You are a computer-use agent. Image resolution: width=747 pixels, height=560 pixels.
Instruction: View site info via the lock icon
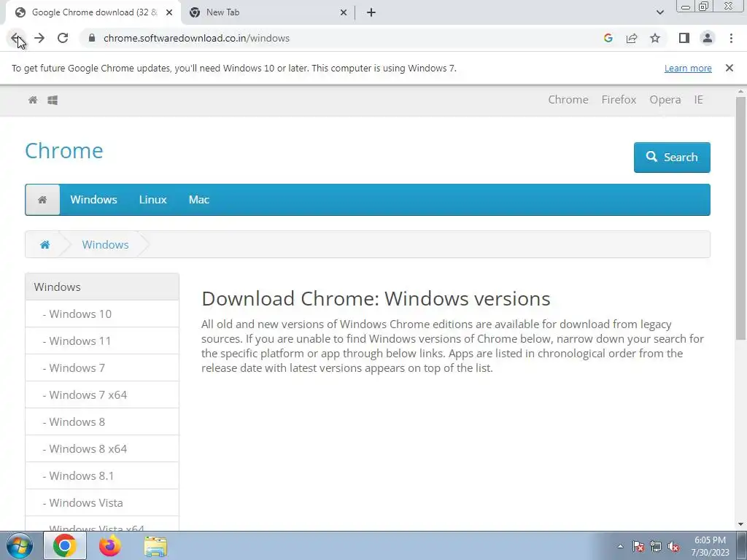point(92,38)
